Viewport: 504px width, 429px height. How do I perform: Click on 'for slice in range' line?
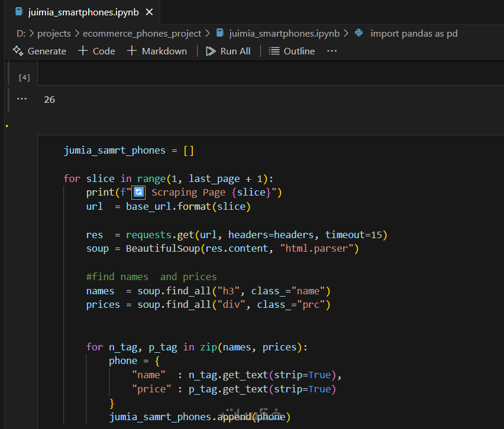pyautogui.click(x=169, y=178)
